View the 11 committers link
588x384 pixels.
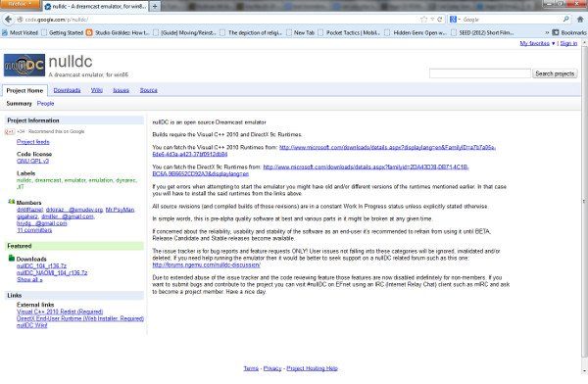coord(34,230)
